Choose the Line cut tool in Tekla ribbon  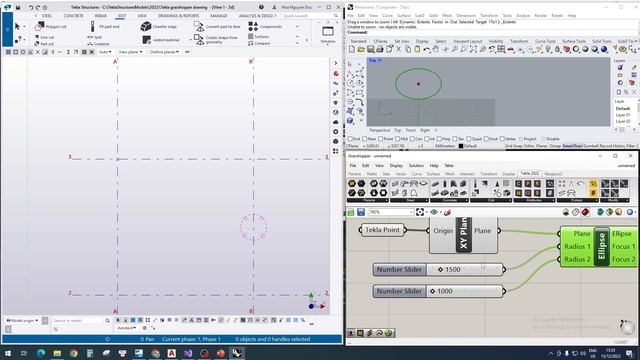tap(44, 37)
